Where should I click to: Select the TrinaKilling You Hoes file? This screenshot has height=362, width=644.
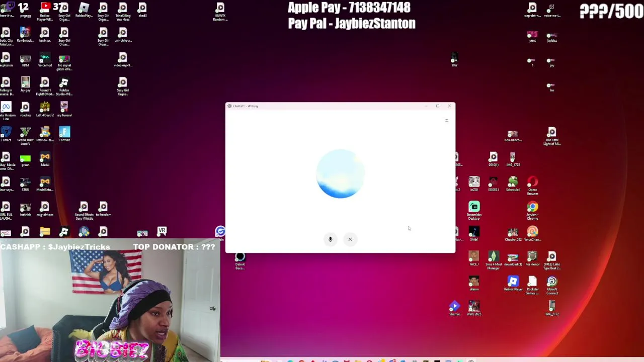click(123, 12)
